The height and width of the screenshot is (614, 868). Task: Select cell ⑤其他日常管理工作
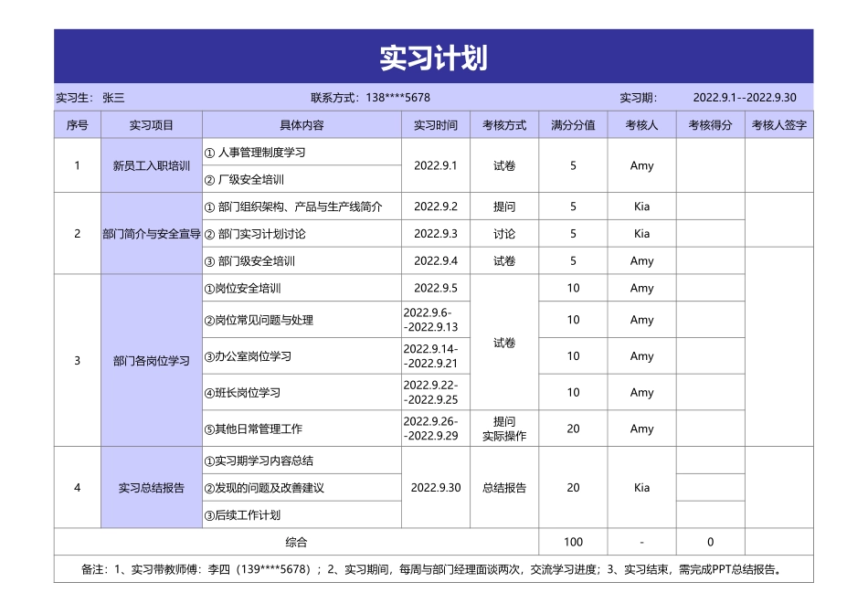coord(302,429)
